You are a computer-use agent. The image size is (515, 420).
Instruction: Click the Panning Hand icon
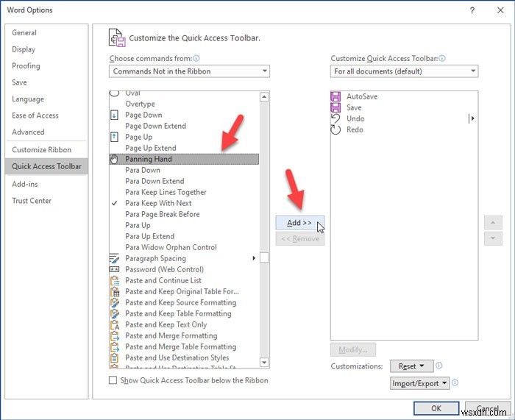point(114,159)
